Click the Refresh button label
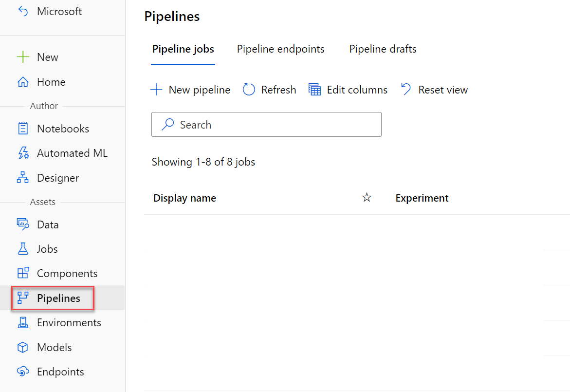Image resolution: width=570 pixels, height=392 pixels. [279, 90]
